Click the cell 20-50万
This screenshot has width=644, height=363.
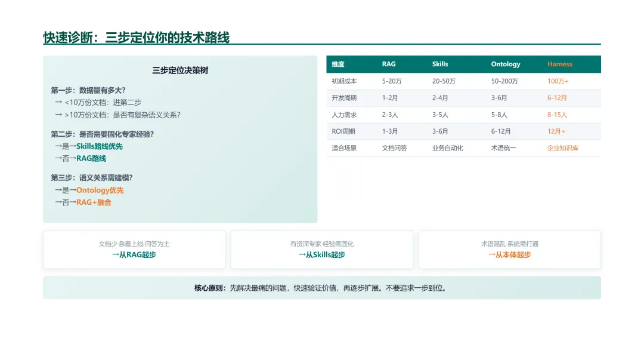click(x=444, y=81)
